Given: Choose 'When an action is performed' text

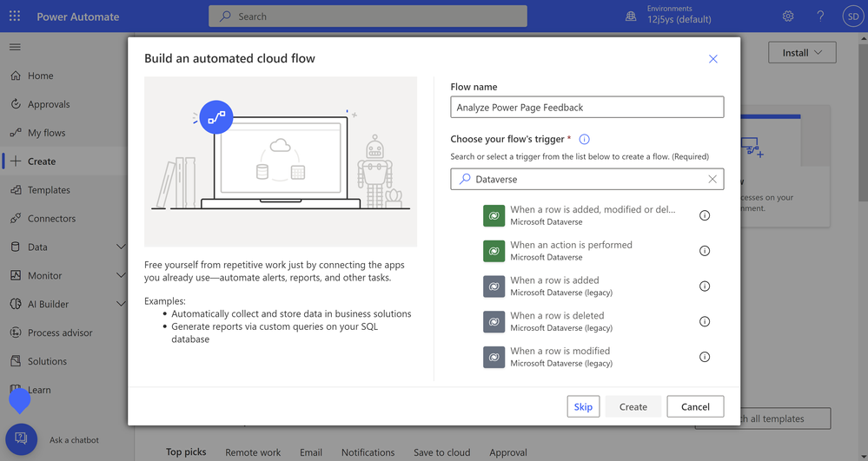Looking at the screenshot, I should [571, 245].
